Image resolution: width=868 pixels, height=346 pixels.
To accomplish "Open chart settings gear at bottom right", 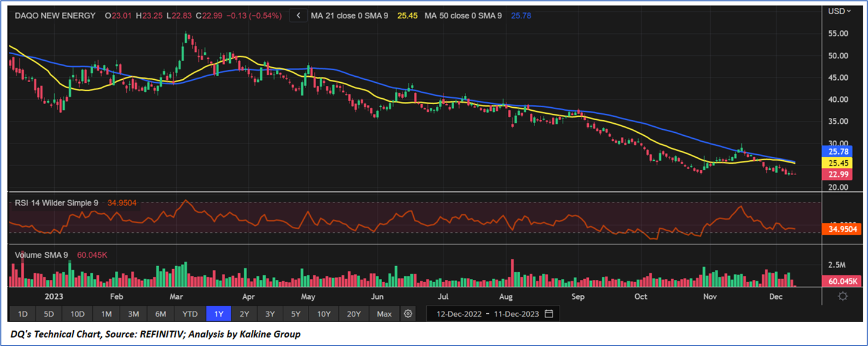I will tap(842, 296).
